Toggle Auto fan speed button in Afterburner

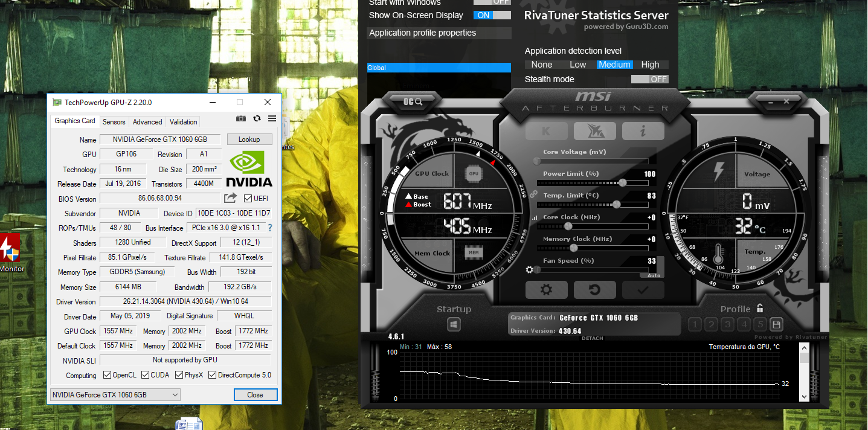(x=654, y=275)
